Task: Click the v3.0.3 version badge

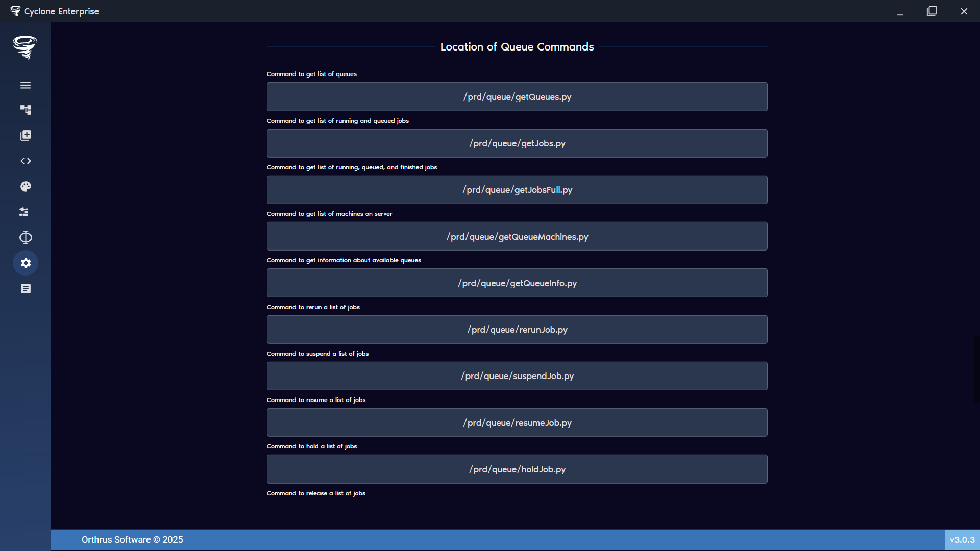Action: pyautogui.click(x=963, y=539)
